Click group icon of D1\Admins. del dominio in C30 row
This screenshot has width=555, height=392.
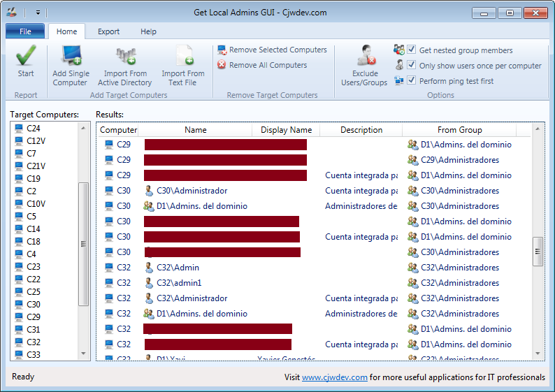pyautogui.click(x=149, y=206)
